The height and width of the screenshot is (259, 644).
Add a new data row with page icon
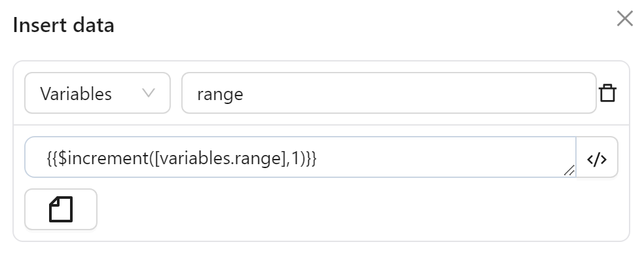(x=61, y=209)
